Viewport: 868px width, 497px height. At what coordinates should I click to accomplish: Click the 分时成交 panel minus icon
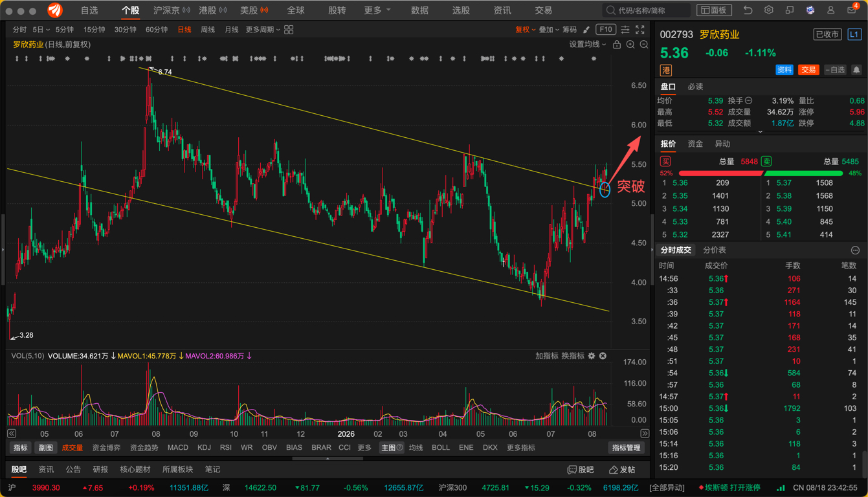(855, 250)
